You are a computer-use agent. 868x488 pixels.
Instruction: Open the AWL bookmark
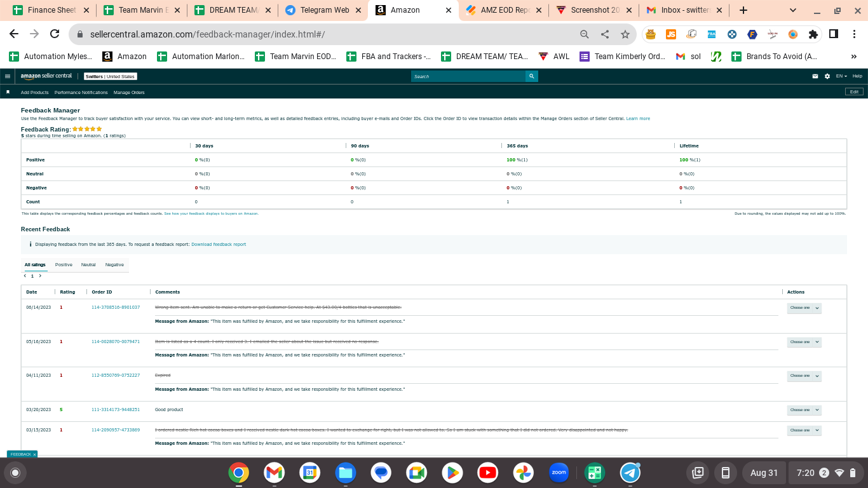tap(553, 57)
